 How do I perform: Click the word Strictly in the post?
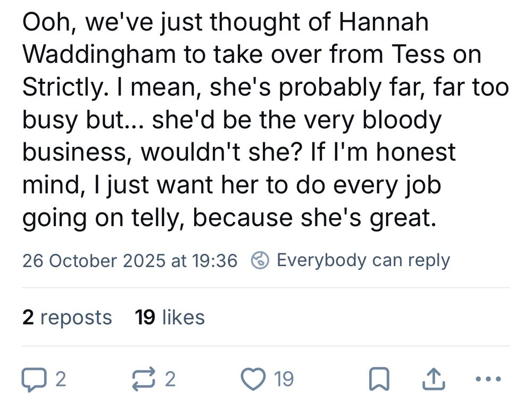pos(64,88)
